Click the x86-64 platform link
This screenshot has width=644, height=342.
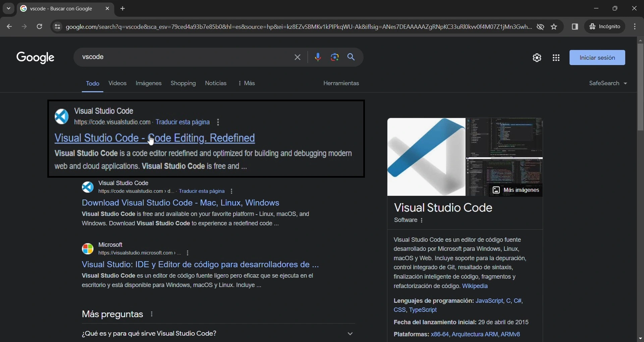coord(440,334)
